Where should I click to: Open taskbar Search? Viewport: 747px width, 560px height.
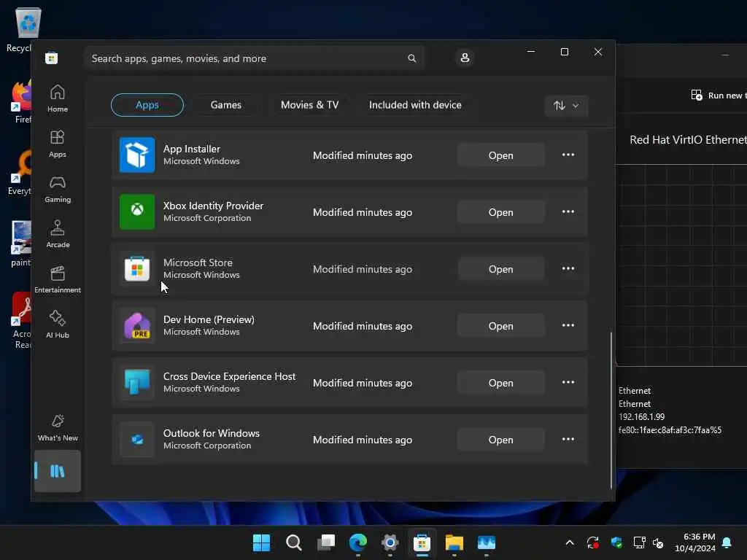[293, 542]
